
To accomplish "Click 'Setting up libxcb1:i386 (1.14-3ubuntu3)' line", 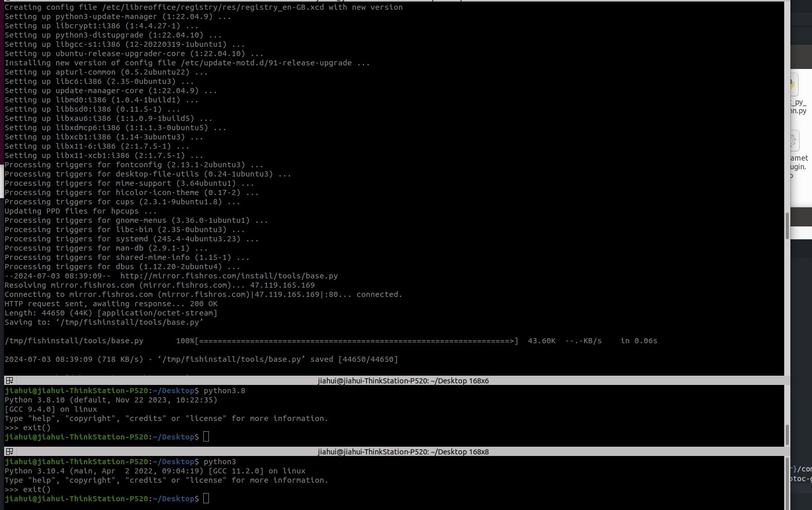I will (104, 137).
